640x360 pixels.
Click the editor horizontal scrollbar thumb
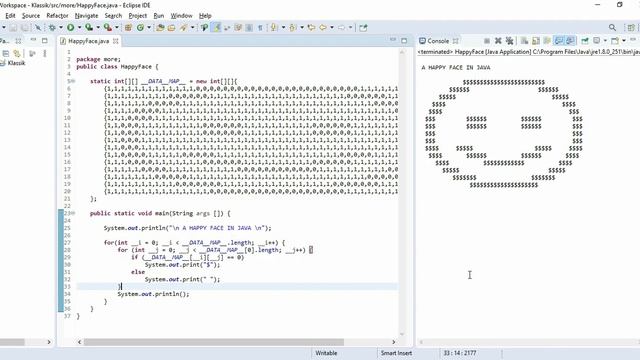pos(214,342)
